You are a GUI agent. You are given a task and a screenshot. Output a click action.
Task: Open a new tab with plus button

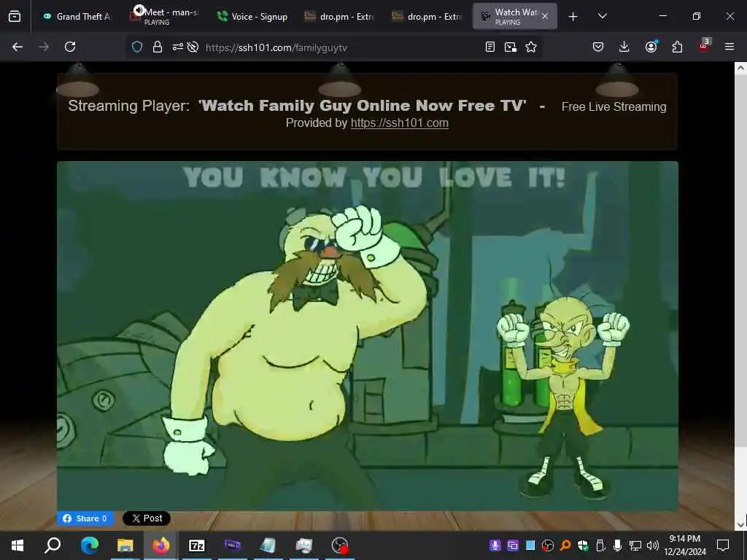click(x=573, y=17)
